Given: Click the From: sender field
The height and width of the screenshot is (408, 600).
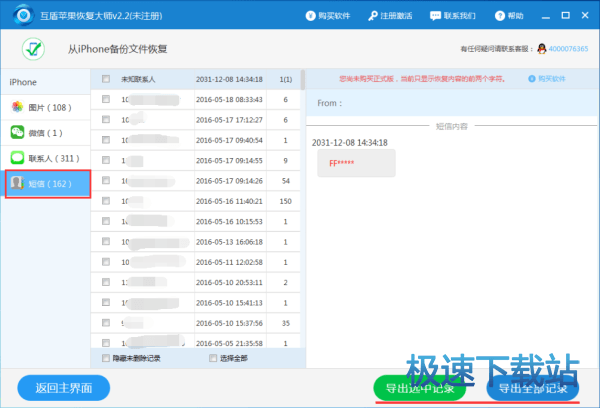Looking at the screenshot, I should [452, 103].
